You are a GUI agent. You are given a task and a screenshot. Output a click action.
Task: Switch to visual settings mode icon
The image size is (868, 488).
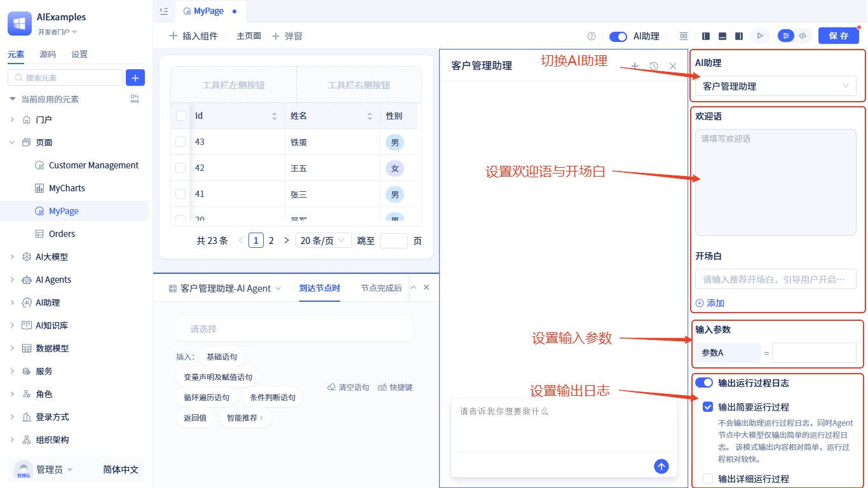tap(786, 36)
